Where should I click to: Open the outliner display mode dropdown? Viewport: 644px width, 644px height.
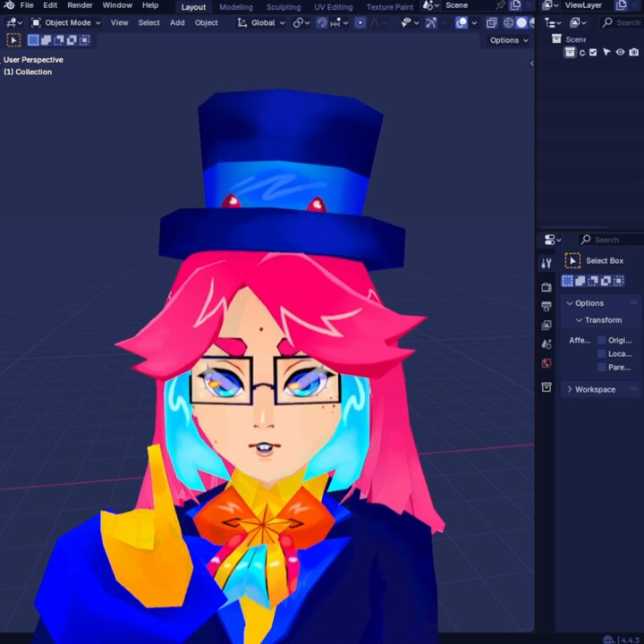(553, 22)
